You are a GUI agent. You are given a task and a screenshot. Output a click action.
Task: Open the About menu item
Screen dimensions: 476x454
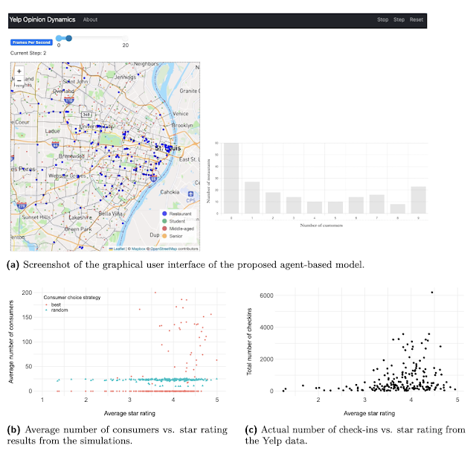pyautogui.click(x=90, y=19)
